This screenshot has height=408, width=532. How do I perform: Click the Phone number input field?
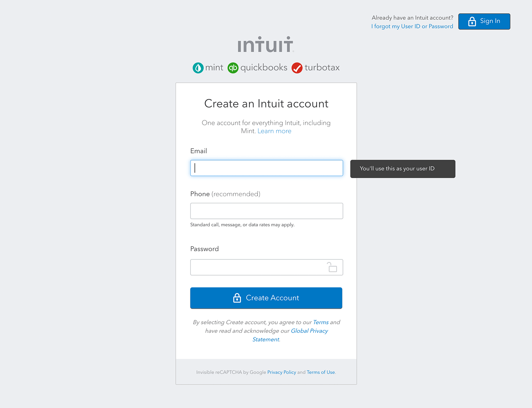(x=266, y=211)
